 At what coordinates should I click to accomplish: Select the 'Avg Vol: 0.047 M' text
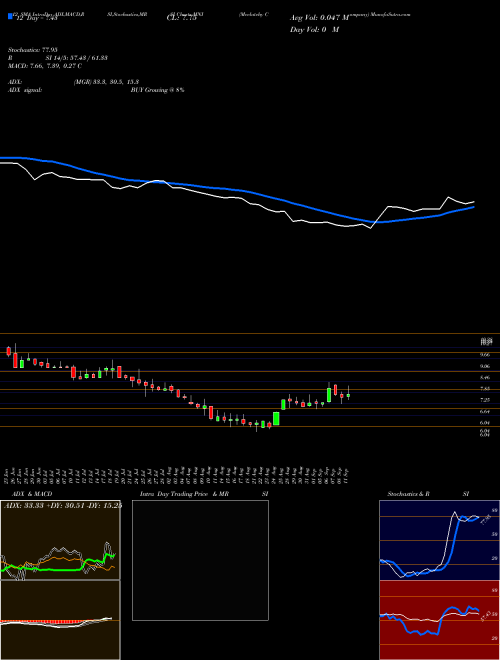[x=319, y=18]
